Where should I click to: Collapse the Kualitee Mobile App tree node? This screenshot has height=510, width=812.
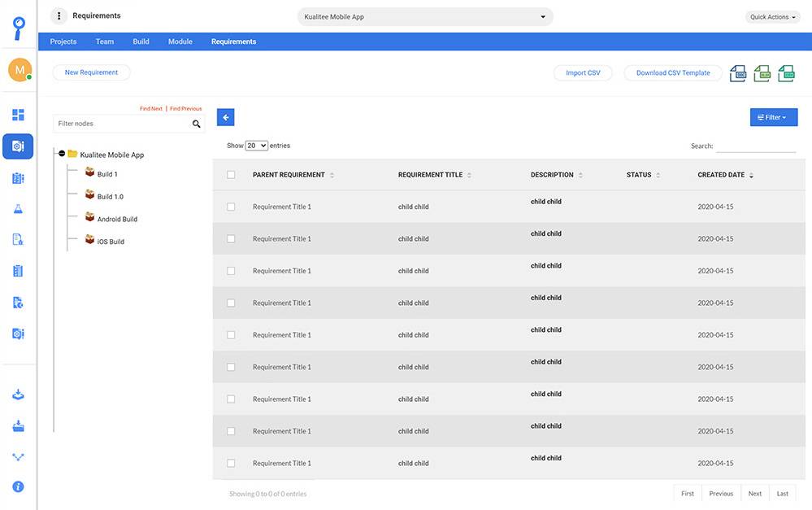[x=62, y=154]
